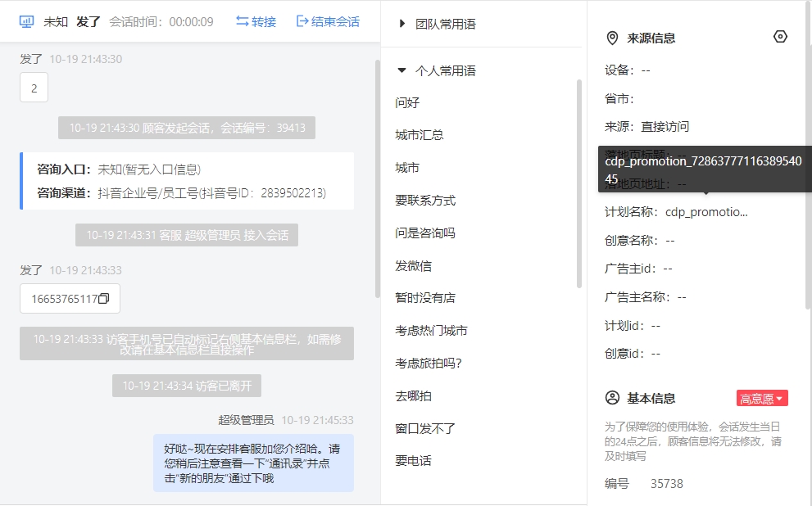Screen dimensions: 812x506
Task: Click the 设备 field label
Action: tap(619, 70)
